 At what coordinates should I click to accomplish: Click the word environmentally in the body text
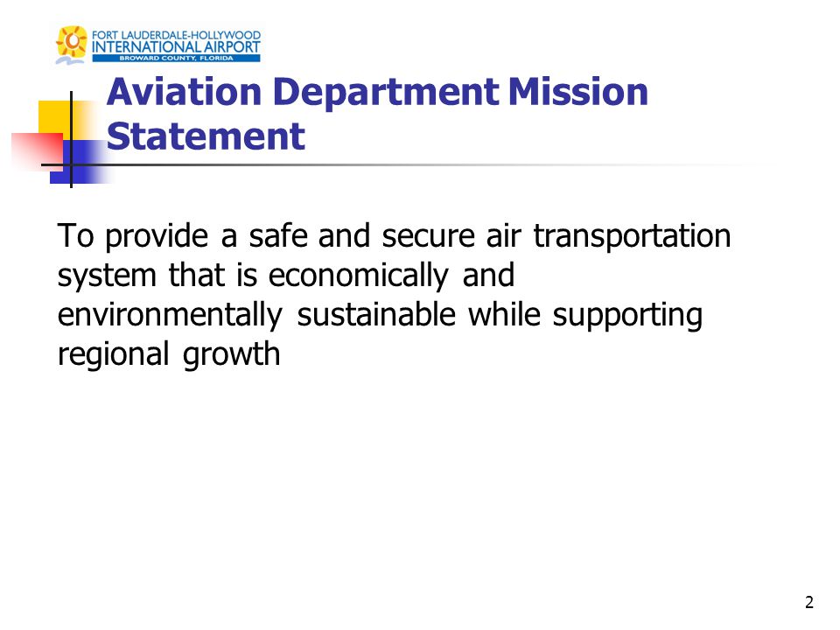pos(170,315)
